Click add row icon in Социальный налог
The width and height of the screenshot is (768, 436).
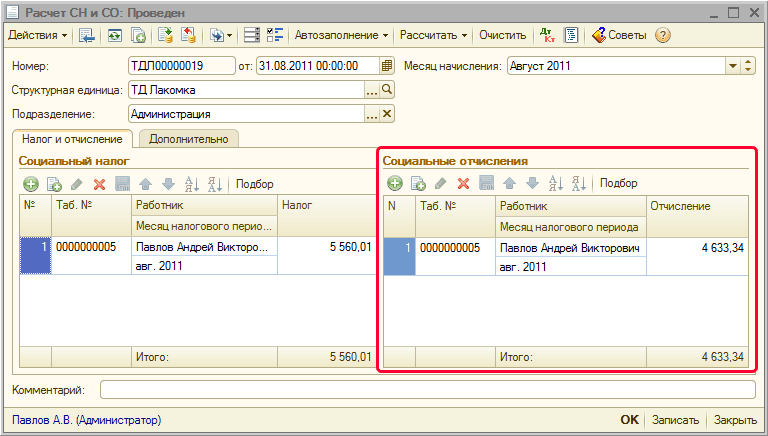pyautogui.click(x=31, y=184)
